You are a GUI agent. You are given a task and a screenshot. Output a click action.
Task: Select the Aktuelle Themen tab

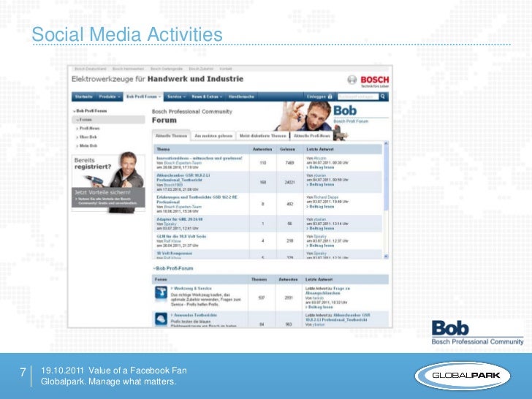click(171, 136)
